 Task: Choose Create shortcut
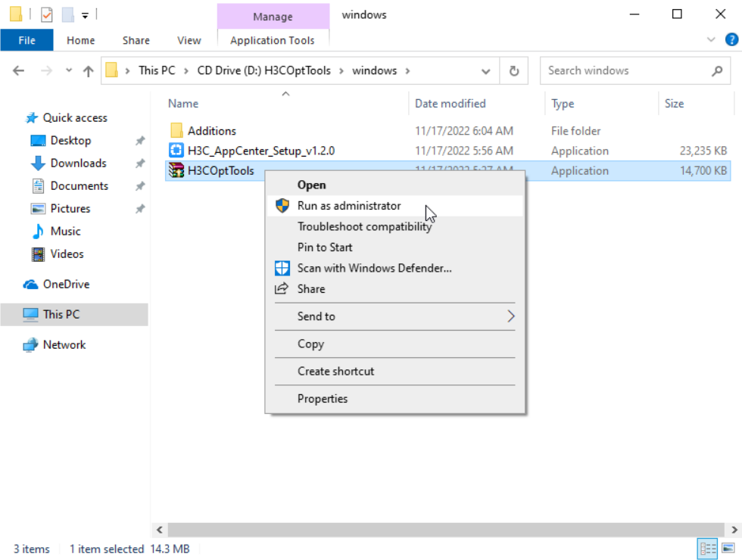(x=395, y=372)
